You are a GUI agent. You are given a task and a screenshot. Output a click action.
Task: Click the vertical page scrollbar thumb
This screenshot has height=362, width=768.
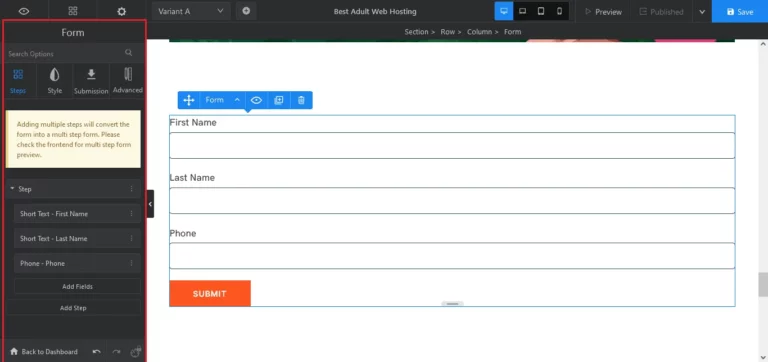tap(763, 285)
